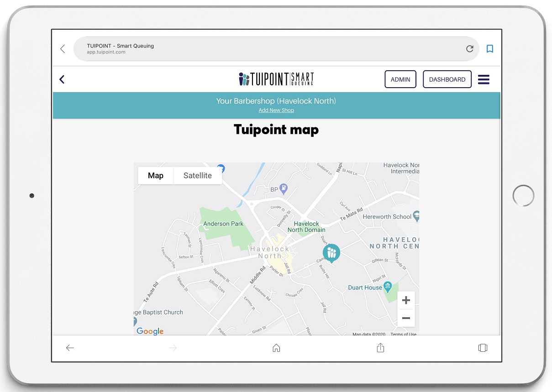Viewport: 552px width, 392px height.
Task: Open Google logo link on the map
Action: point(150,331)
